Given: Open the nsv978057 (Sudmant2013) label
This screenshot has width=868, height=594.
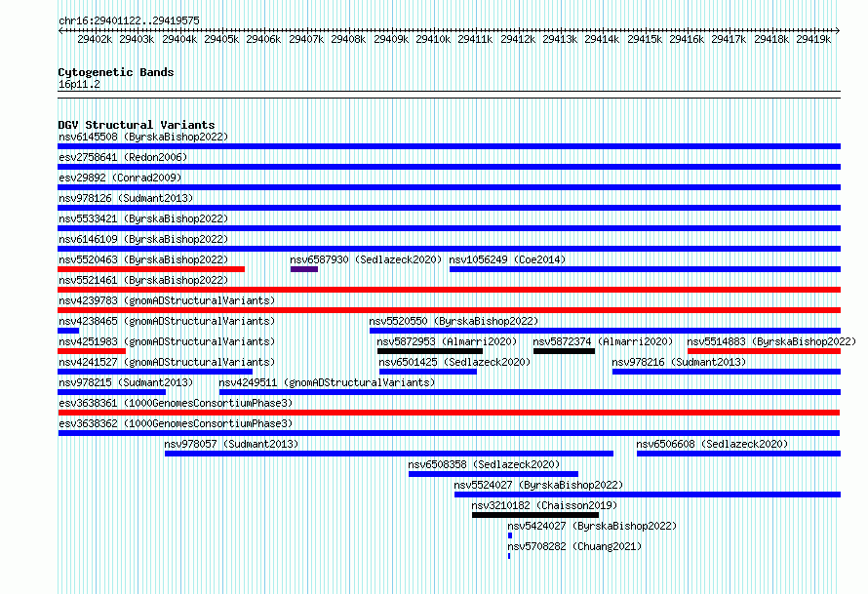Looking at the screenshot, I should (x=231, y=444).
